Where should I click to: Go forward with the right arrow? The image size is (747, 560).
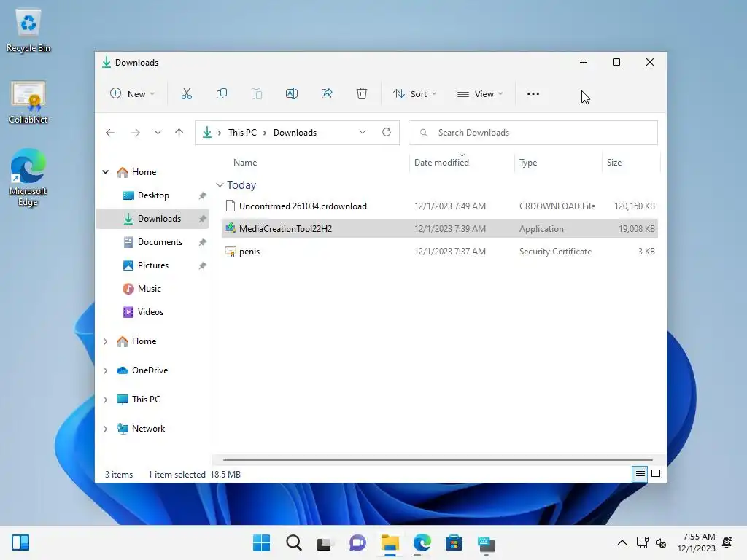coord(135,133)
